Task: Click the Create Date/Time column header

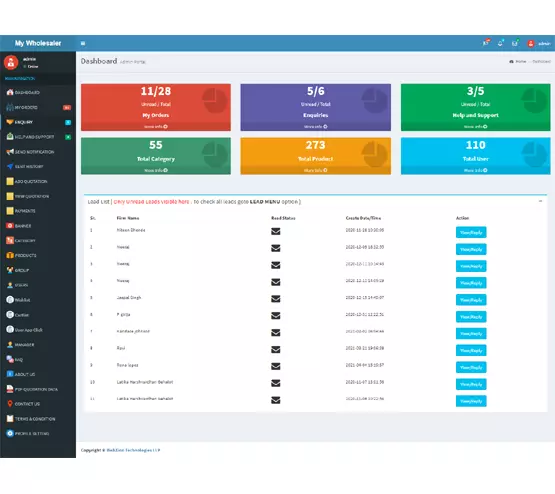Action: coord(363,218)
